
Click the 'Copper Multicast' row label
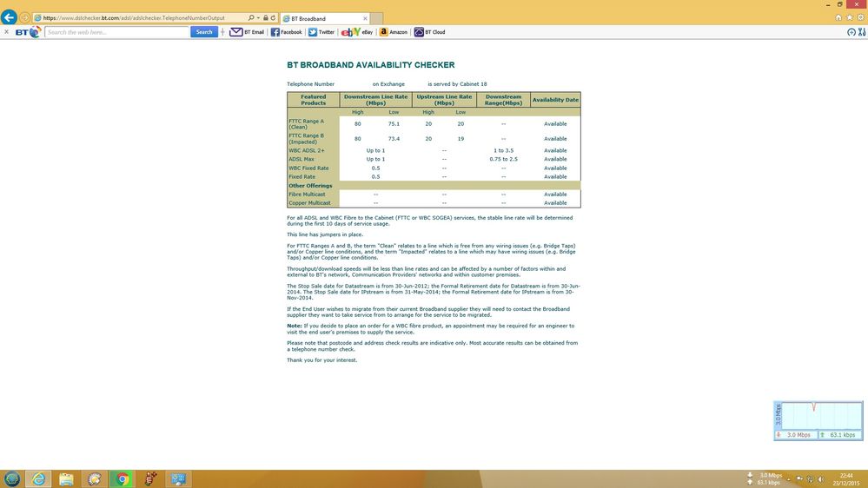(x=309, y=203)
